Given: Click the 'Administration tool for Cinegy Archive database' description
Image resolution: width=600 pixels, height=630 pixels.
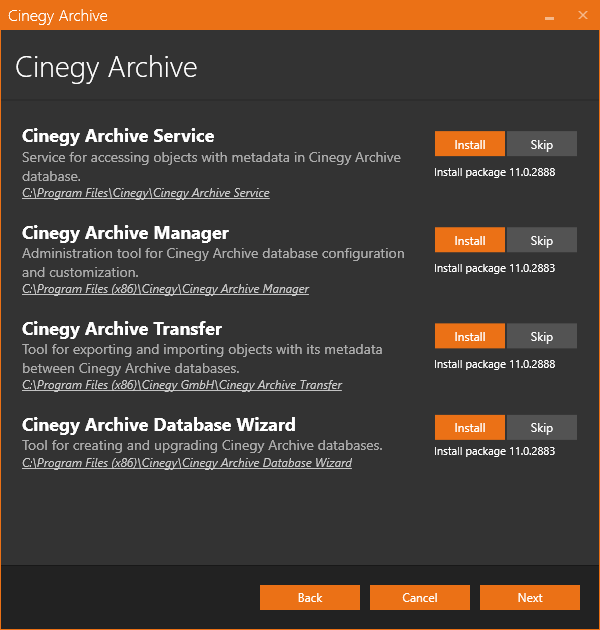Looking at the screenshot, I should click(213, 263).
